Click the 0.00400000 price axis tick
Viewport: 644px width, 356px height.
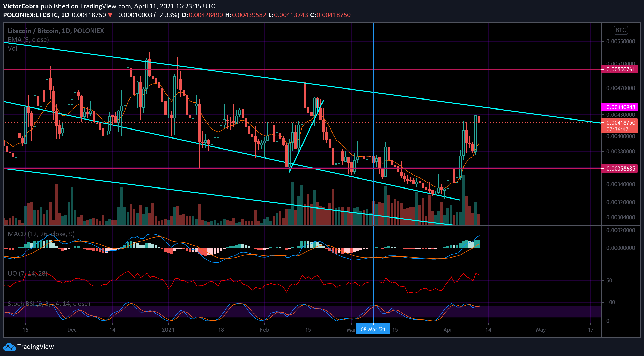point(620,136)
